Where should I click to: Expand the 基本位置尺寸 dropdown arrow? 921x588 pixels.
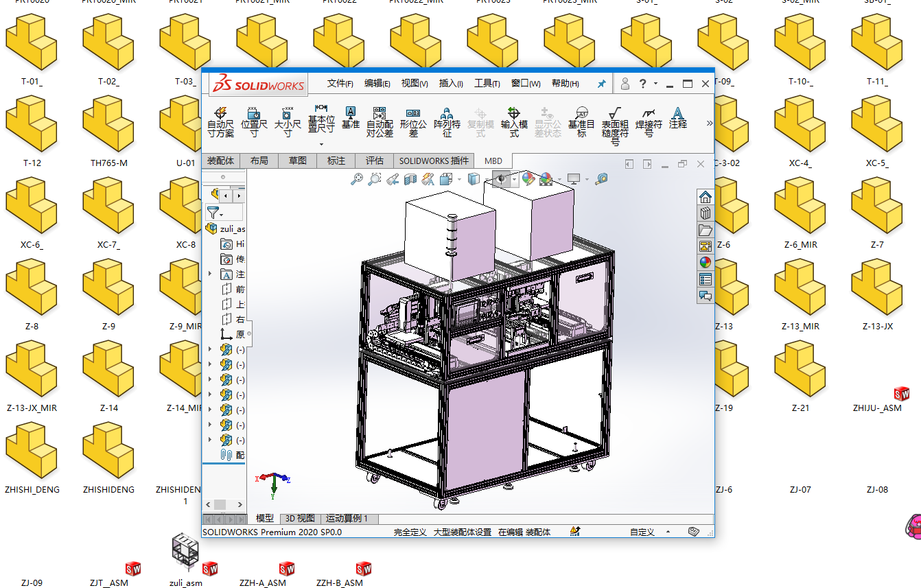point(321,144)
